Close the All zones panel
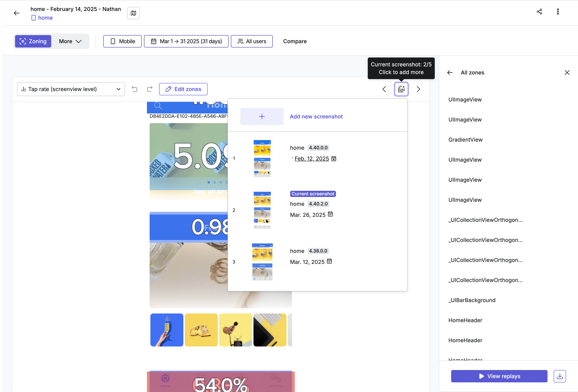The width and height of the screenshot is (578, 392). [567, 73]
